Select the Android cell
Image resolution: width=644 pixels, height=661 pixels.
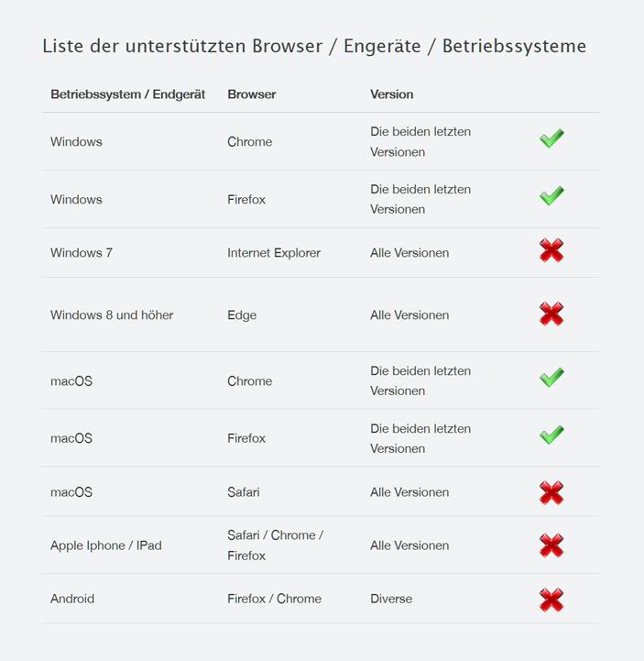coord(72,599)
